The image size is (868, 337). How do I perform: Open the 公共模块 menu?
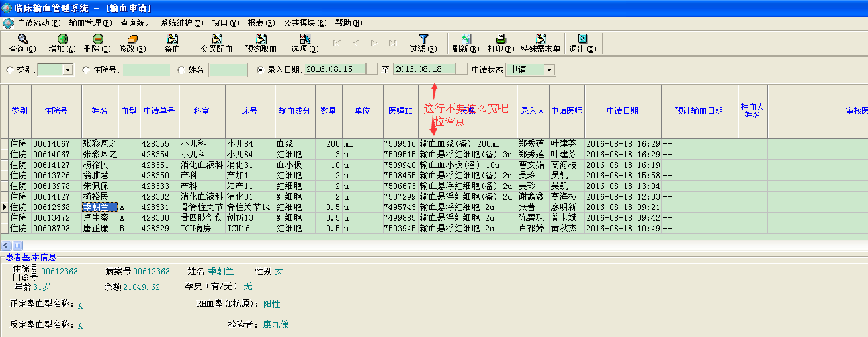pyautogui.click(x=305, y=23)
